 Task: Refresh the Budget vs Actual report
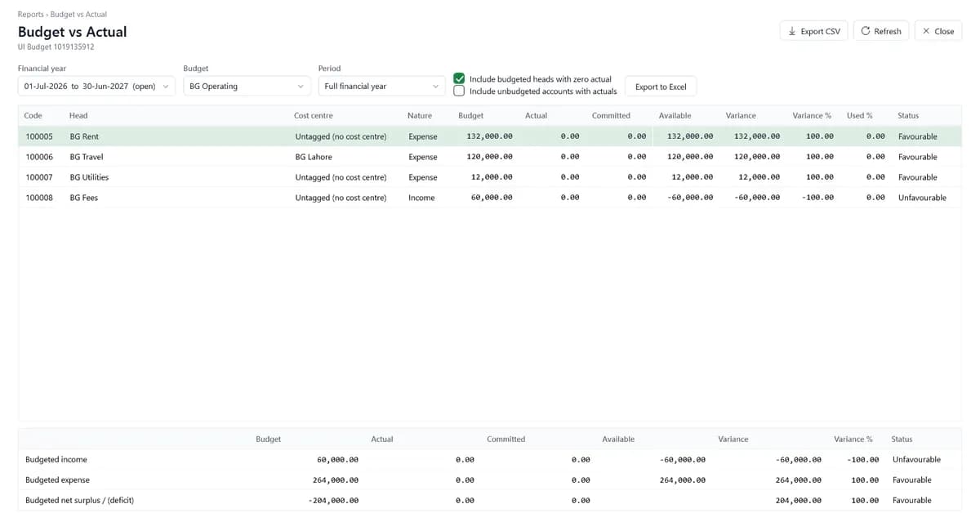(x=880, y=31)
